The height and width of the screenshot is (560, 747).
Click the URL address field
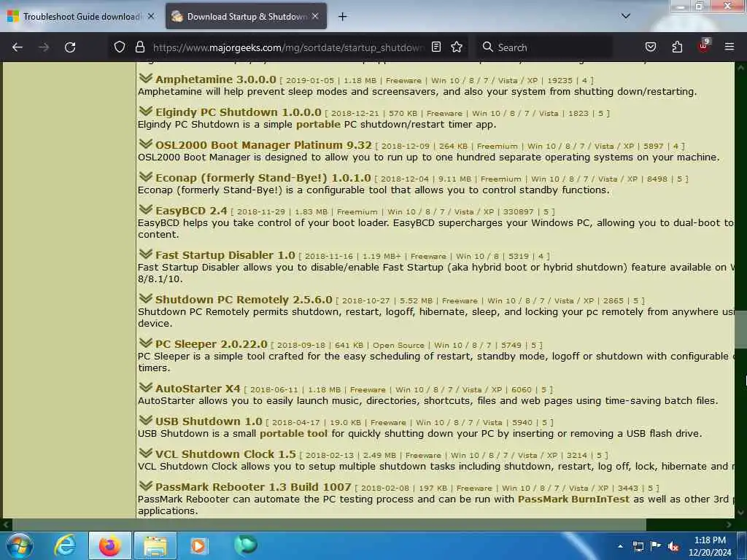pyautogui.click(x=287, y=47)
